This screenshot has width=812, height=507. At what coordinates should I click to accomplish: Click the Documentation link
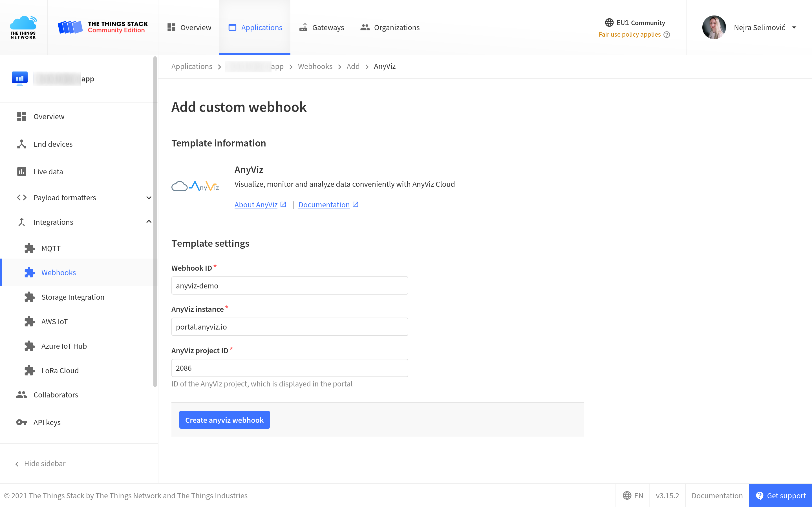tap(328, 204)
